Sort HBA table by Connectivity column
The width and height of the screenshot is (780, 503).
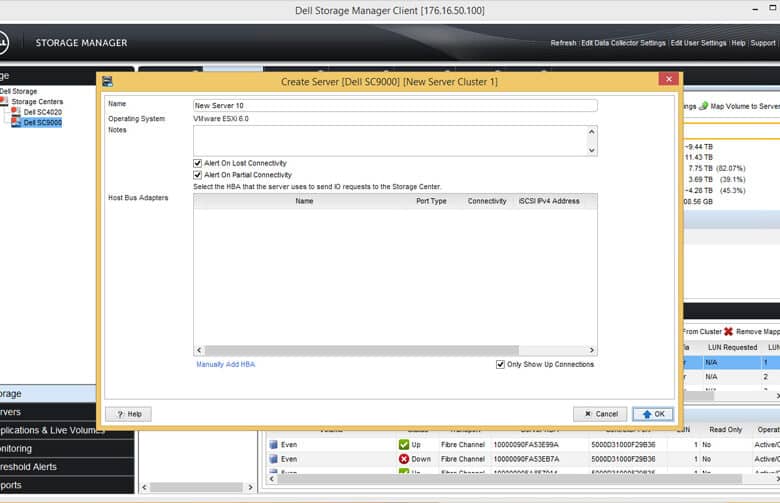[487, 201]
